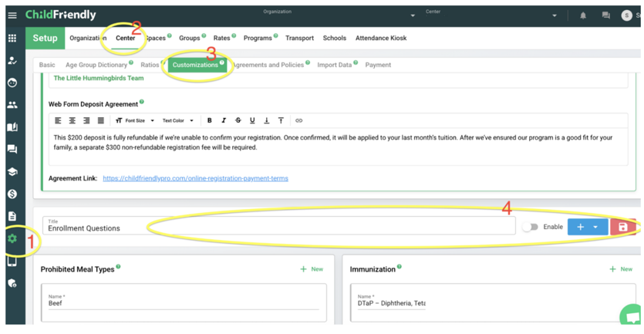Toggle strikethrough formatting
644x334 pixels.
point(238,120)
